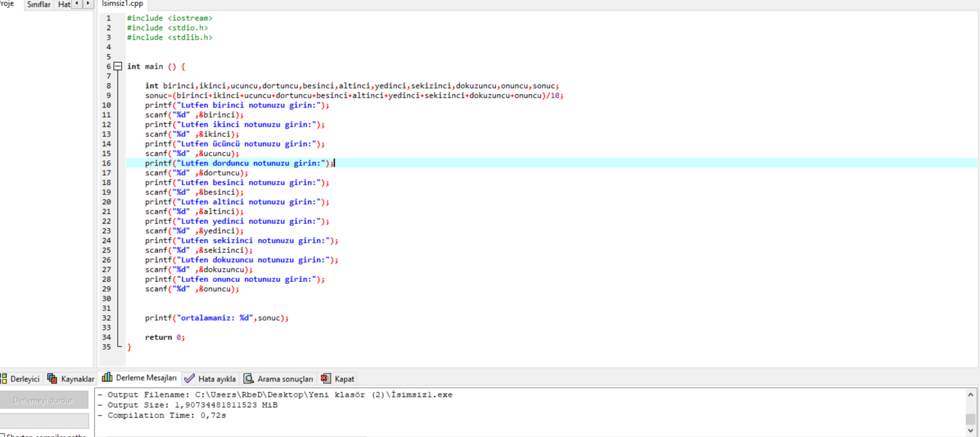Click the right tab-scroll arrow in the sidebar

(x=88, y=4)
